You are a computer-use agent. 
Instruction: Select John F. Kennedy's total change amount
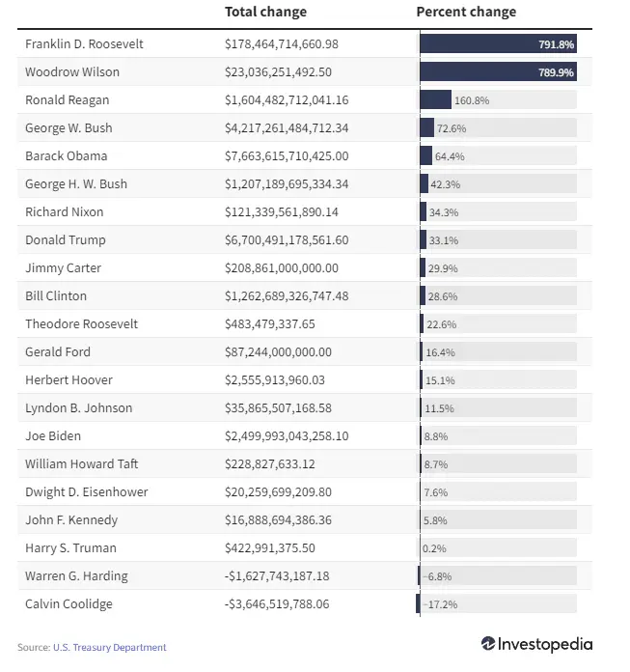[x=278, y=520]
